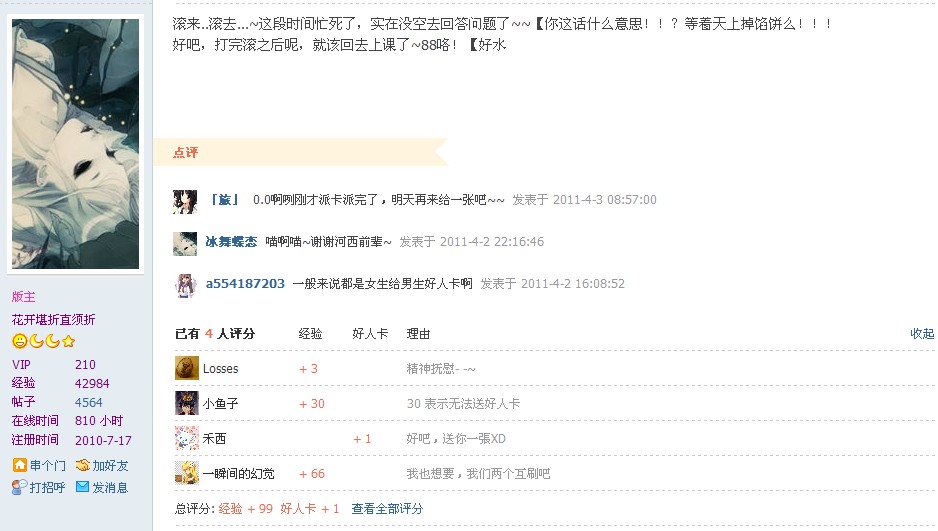Click 帖子 value 4564

click(x=89, y=402)
